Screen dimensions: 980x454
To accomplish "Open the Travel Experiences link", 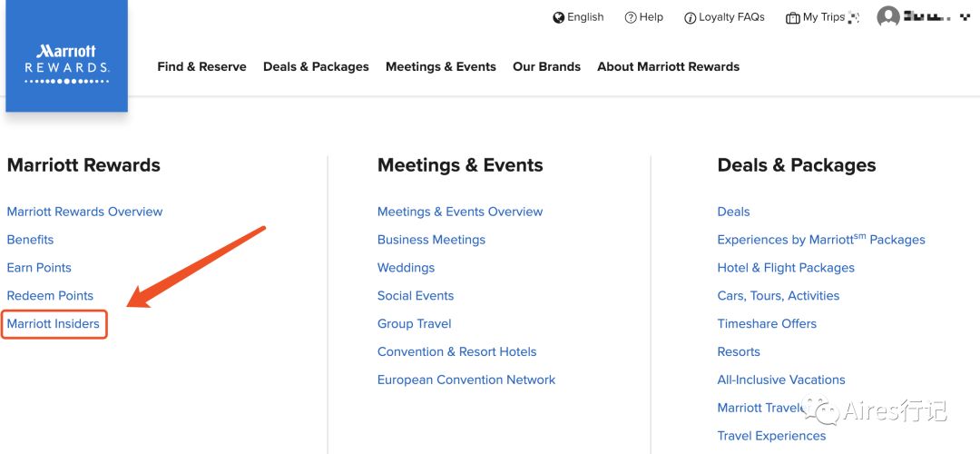I will point(771,436).
